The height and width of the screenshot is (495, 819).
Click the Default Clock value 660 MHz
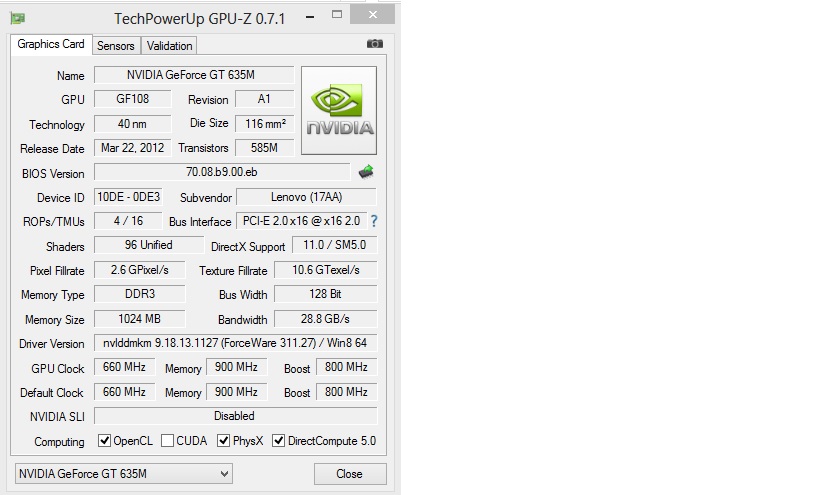point(124,392)
